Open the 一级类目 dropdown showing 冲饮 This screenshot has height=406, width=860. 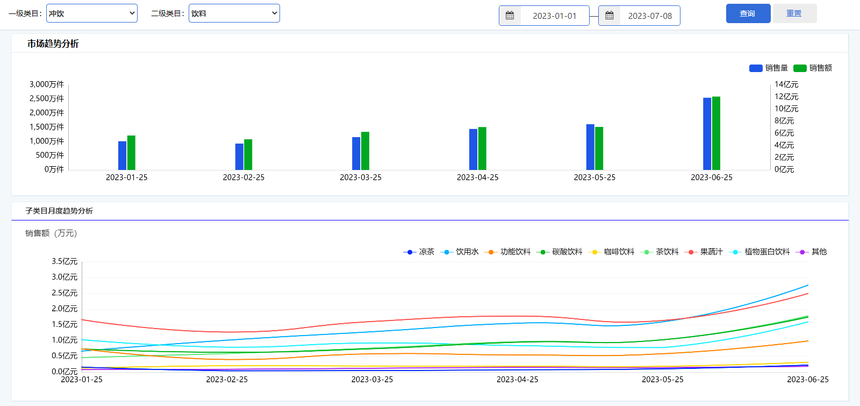click(92, 13)
